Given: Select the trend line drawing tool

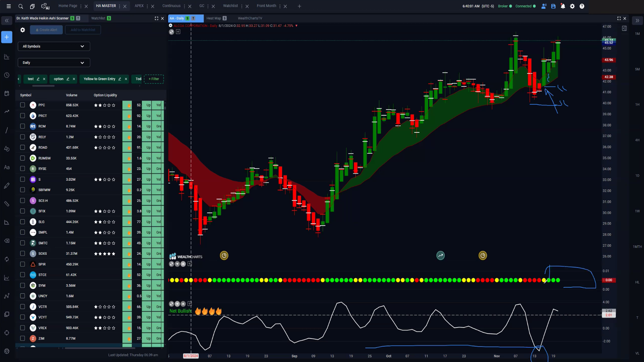Looking at the screenshot, I should [x=7, y=130].
